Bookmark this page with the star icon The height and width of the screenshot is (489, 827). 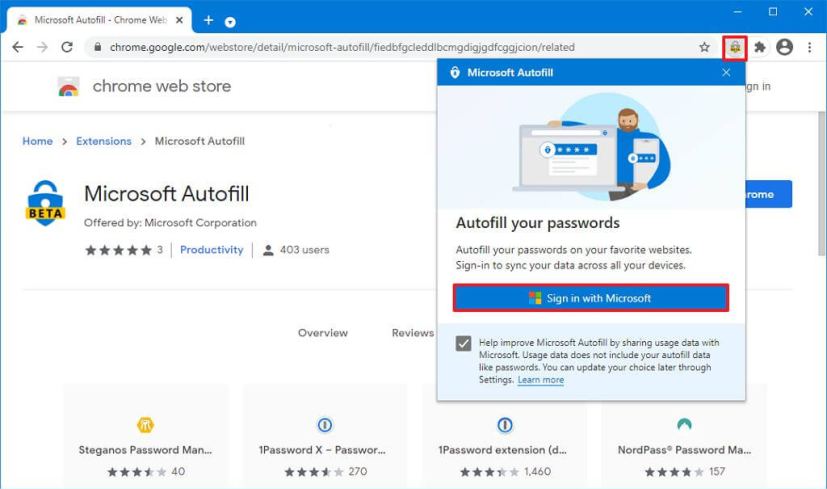704,47
